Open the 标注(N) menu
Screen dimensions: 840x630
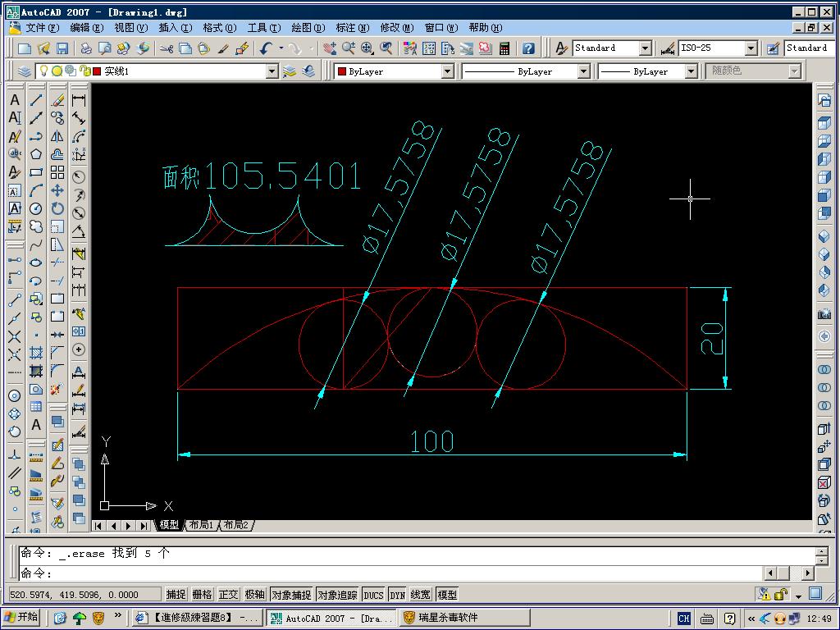click(352, 28)
